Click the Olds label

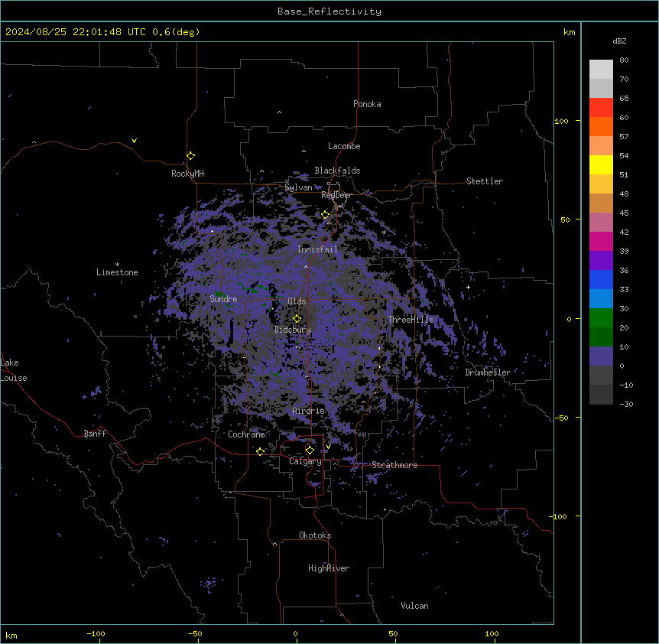(297, 301)
